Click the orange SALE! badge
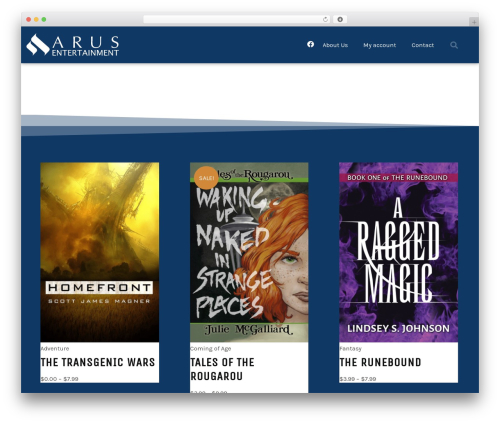The width and height of the screenshot is (500, 423). pos(206,178)
